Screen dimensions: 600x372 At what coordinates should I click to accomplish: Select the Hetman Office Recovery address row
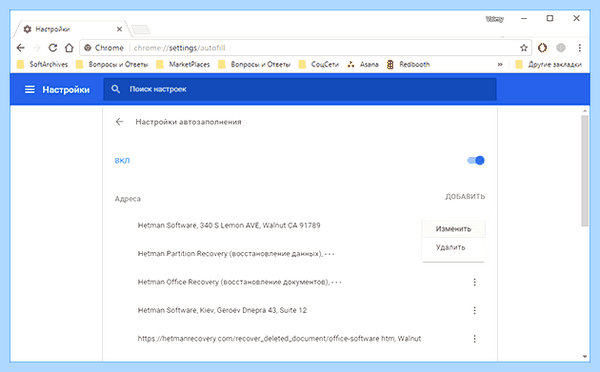[x=240, y=282]
